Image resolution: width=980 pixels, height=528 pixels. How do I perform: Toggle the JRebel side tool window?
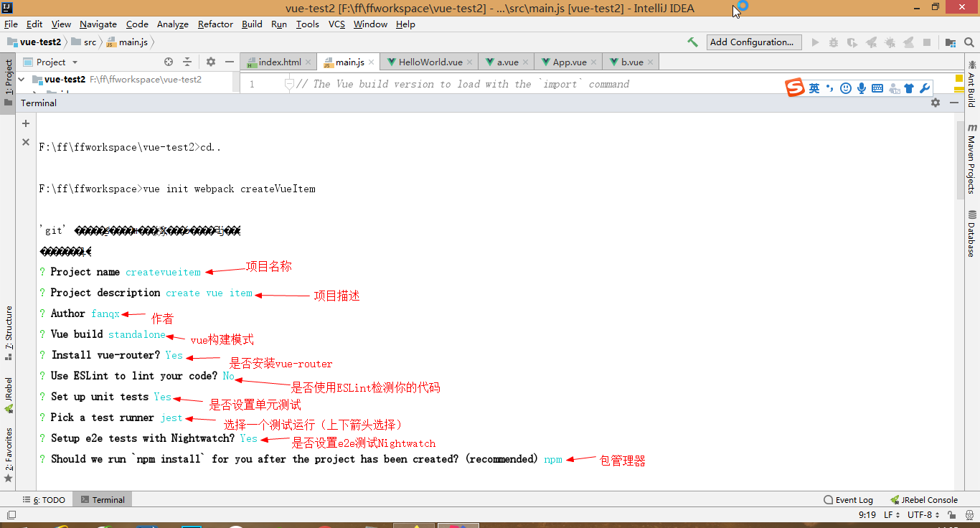9,396
